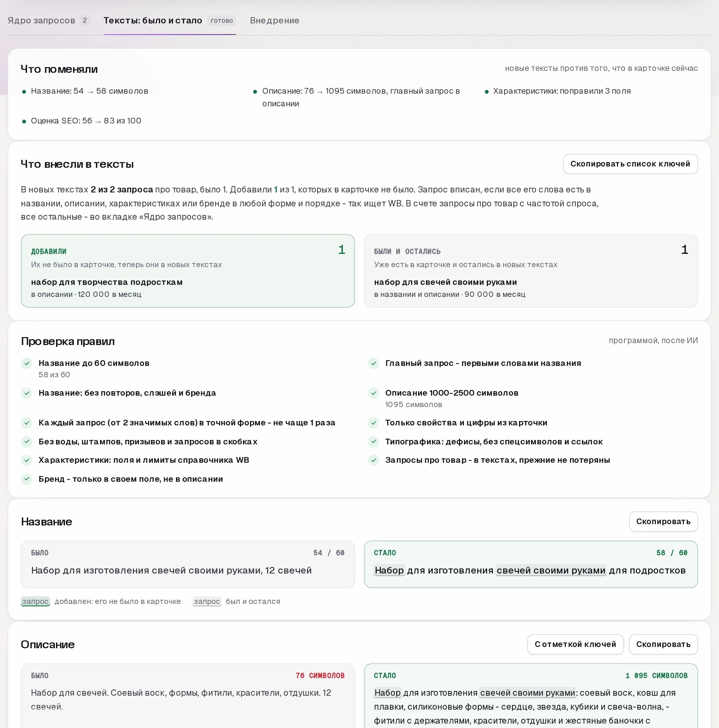719x728 pixels.
Task: Click the old description text under БЫЛО
Action: click(x=181, y=700)
